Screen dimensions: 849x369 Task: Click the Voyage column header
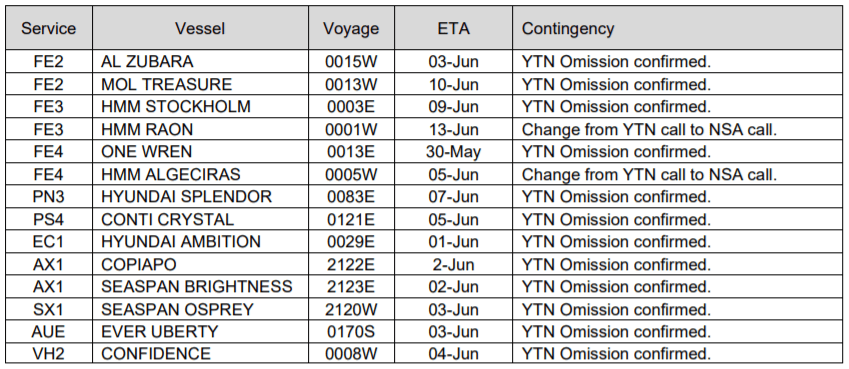click(x=351, y=28)
